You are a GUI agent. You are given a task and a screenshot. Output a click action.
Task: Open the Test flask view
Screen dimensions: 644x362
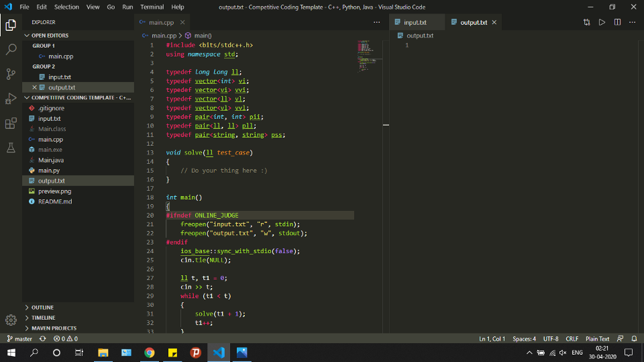pyautogui.click(x=11, y=148)
